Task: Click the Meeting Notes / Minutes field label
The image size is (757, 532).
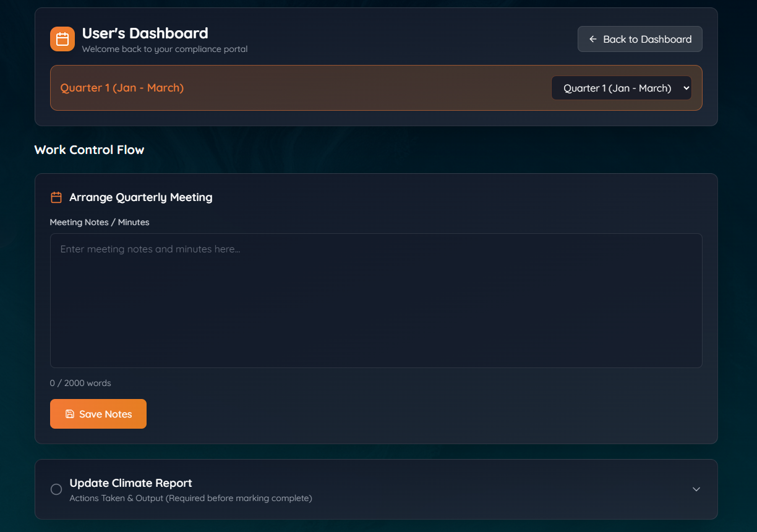Action: (x=100, y=222)
